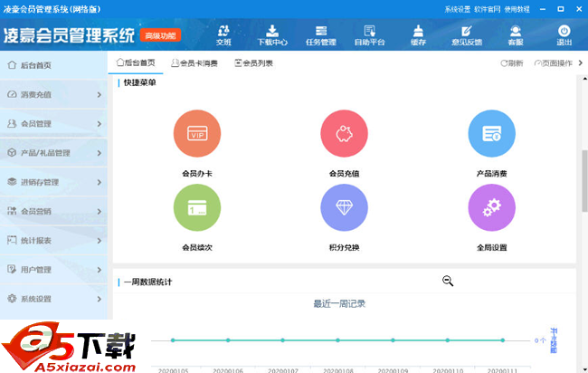
Task: Move tabs right with the arrow
Action: (x=581, y=62)
